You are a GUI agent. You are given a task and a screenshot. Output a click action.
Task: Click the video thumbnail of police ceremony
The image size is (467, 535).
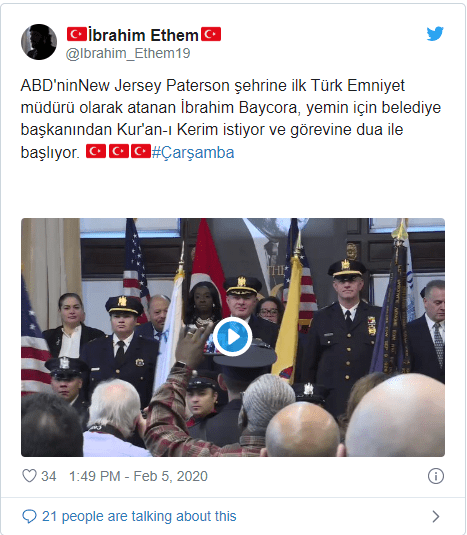[233, 337]
